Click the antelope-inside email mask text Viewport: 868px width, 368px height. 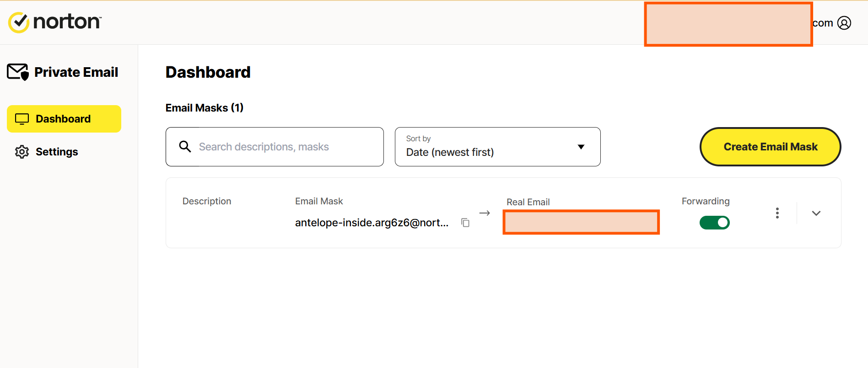point(371,223)
